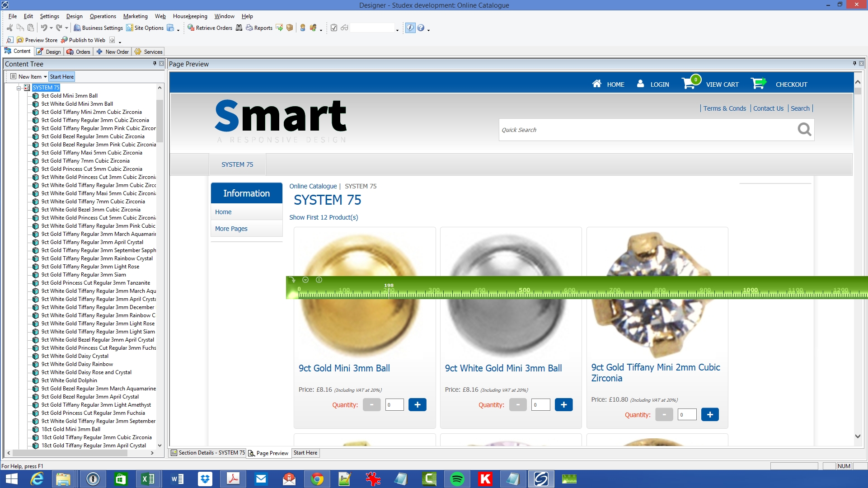
Task: Open Reports from the toolbar
Action: tap(259, 28)
